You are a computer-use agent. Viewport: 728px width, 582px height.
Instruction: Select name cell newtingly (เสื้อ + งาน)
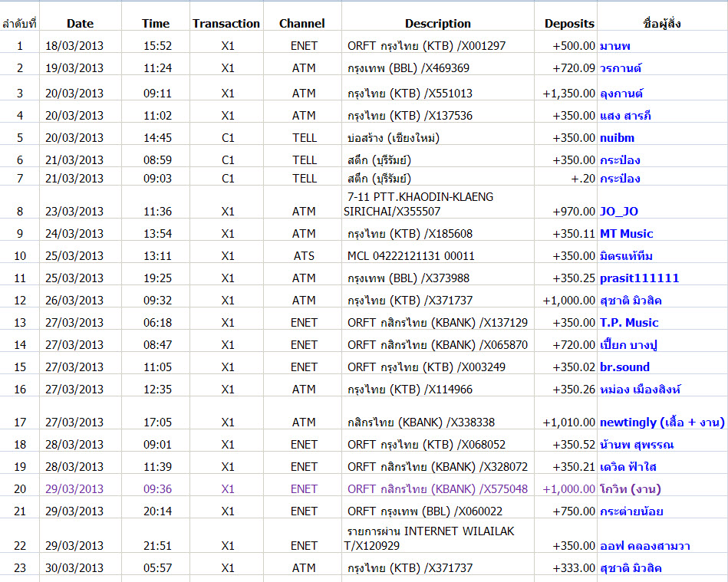click(x=662, y=423)
